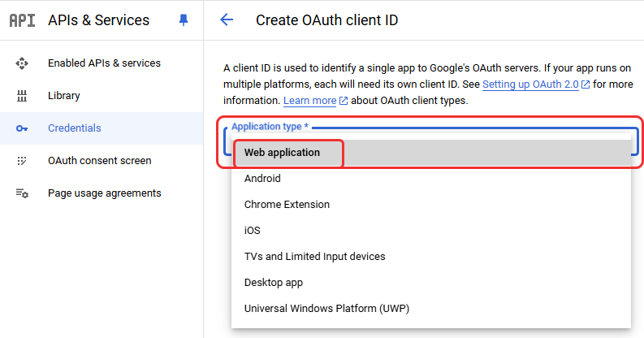Open the OAuth consent screen page
Screen dimensions: 644x338
99,161
